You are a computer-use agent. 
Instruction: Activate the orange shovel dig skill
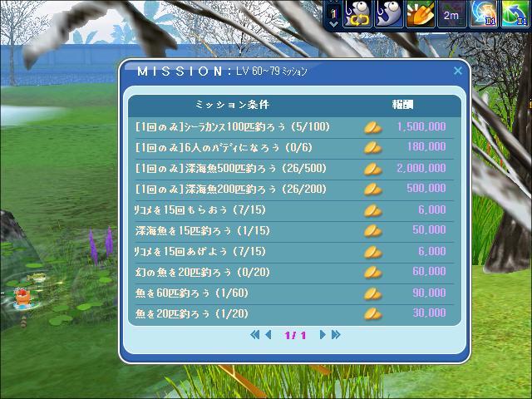419,14
